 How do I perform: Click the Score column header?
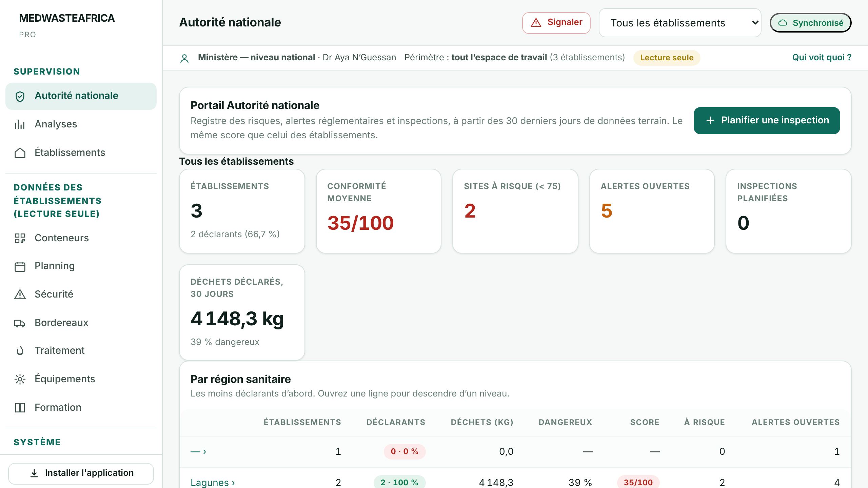[x=645, y=423]
